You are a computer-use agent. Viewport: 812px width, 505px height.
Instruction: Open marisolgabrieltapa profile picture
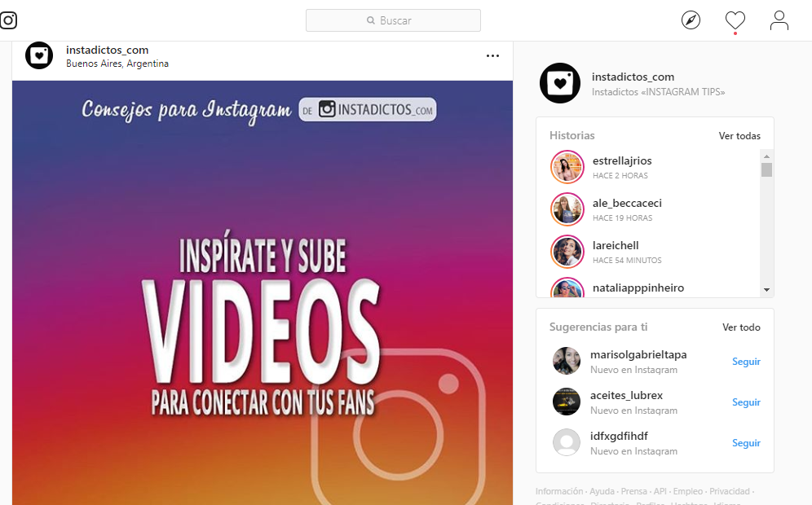567,361
